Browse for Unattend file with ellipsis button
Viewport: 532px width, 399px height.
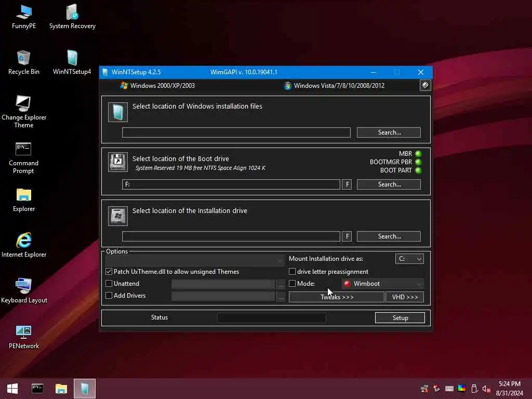pos(281,284)
